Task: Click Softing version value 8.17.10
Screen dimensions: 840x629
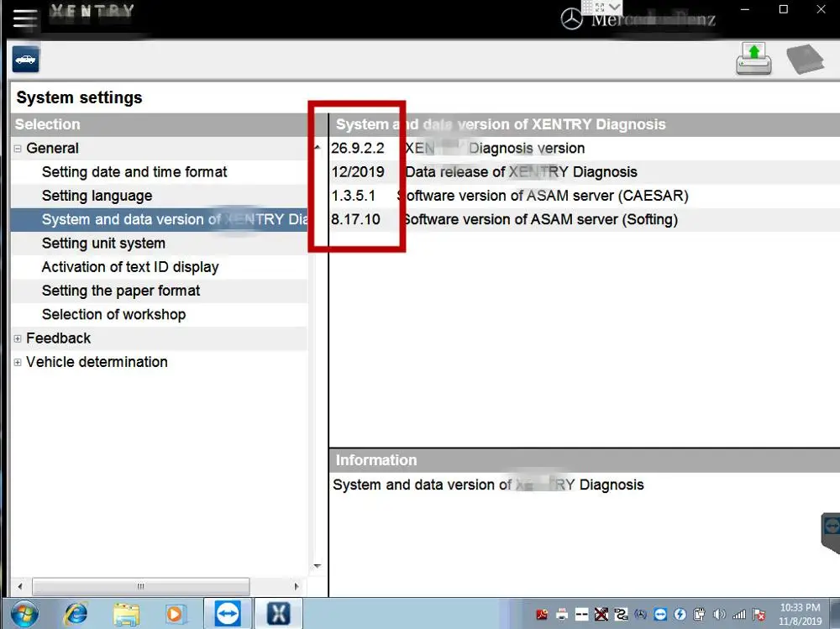Action: click(355, 219)
